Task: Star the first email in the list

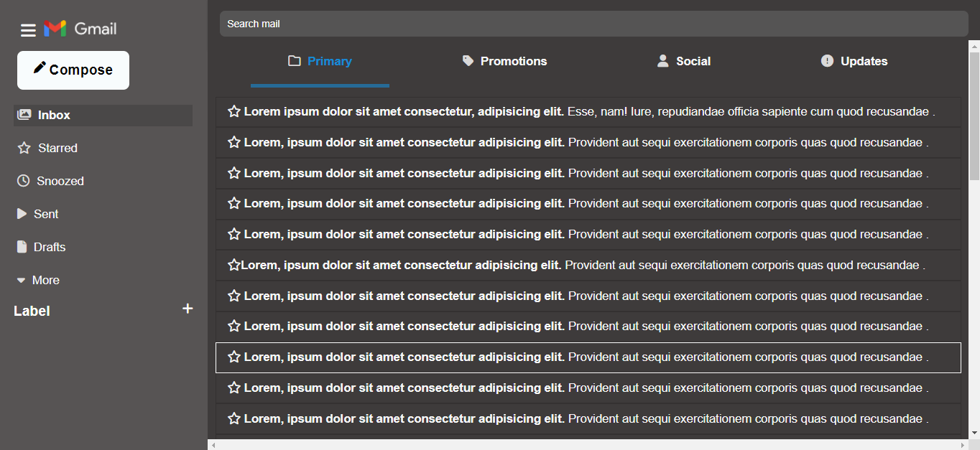Action: tap(234, 112)
